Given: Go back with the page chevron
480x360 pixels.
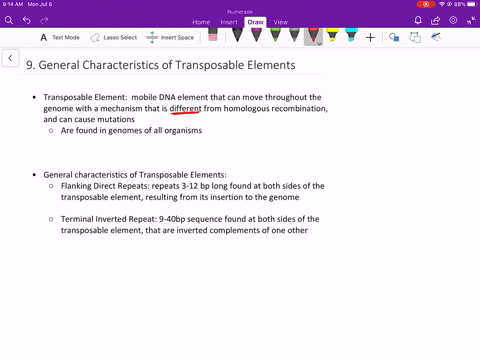Looking at the screenshot, I should [10, 58].
